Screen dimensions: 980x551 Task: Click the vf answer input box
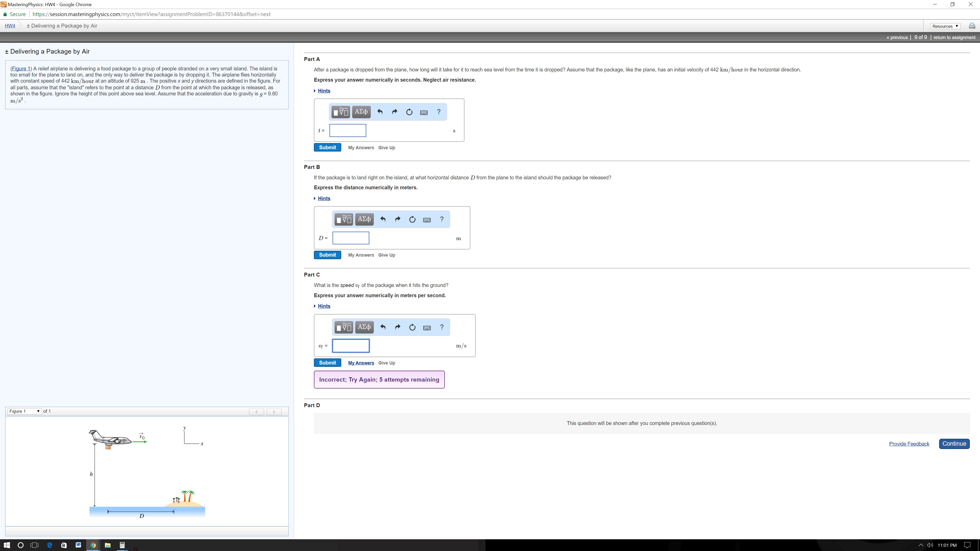[x=351, y=346]
